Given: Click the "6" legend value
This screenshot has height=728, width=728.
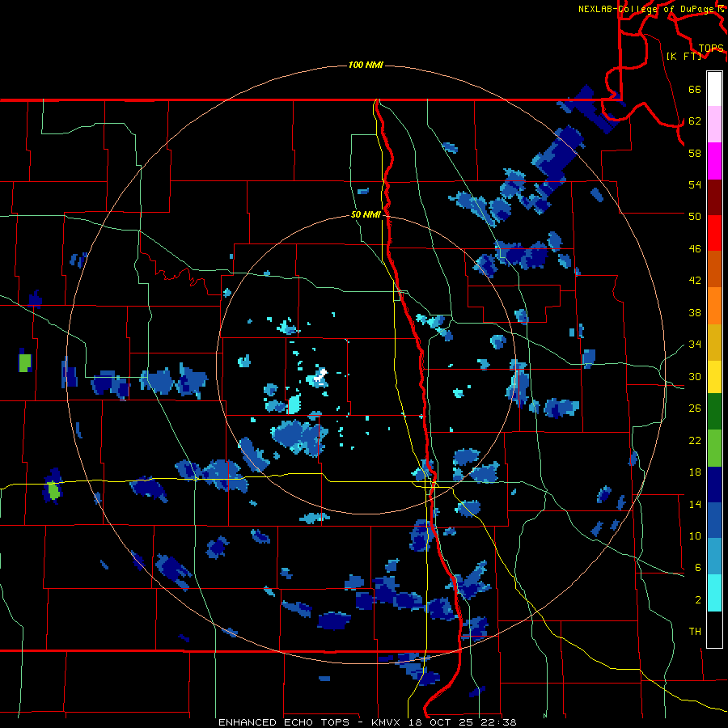Looking at the screenshot, I should click(697, 568).
